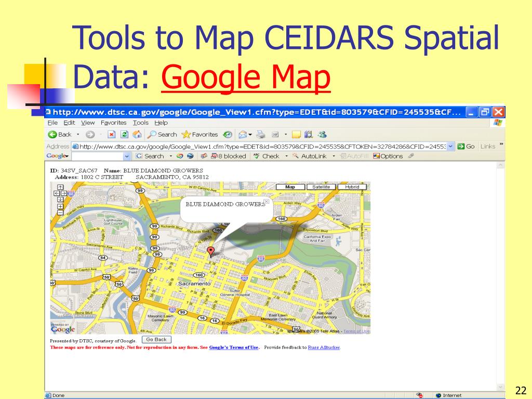Open the Search pane in the browser toolbar
Screen dimensions: 532x399
click(x=162, y=135)
